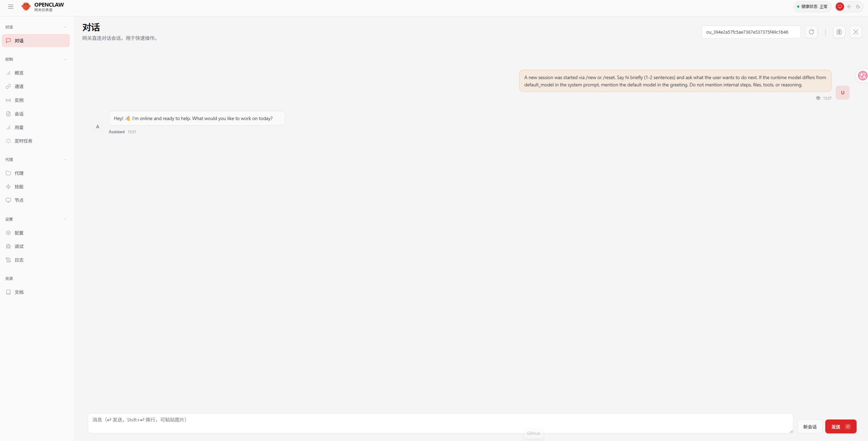
Task: Click the 对话 page heading
Action: (91, 27)
